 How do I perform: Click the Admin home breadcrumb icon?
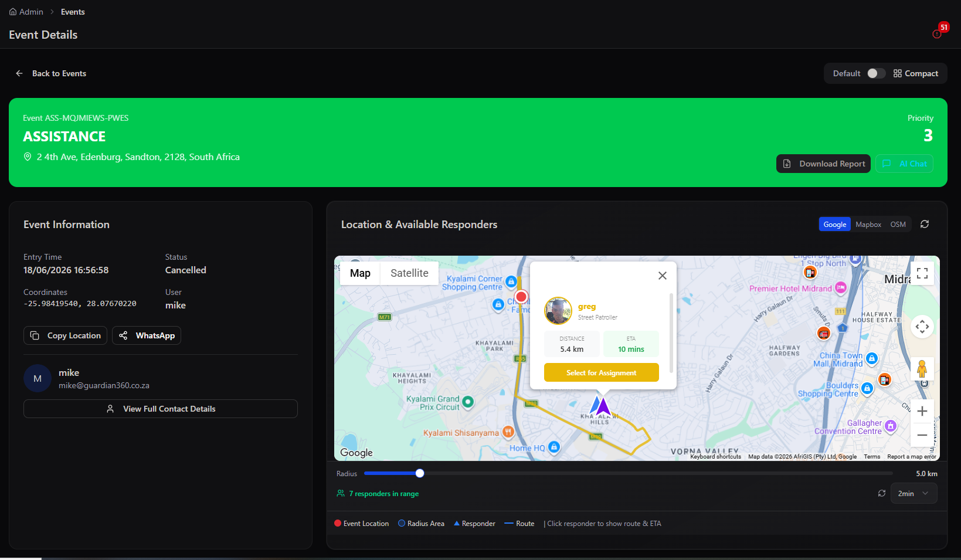(13, 12)
